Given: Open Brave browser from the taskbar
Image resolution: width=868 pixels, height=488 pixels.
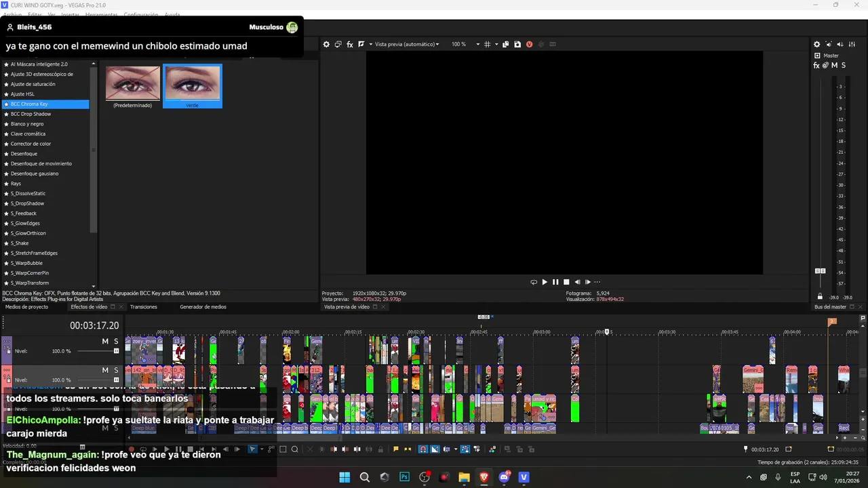Looking at the screenshot, I should click(484, 477).
